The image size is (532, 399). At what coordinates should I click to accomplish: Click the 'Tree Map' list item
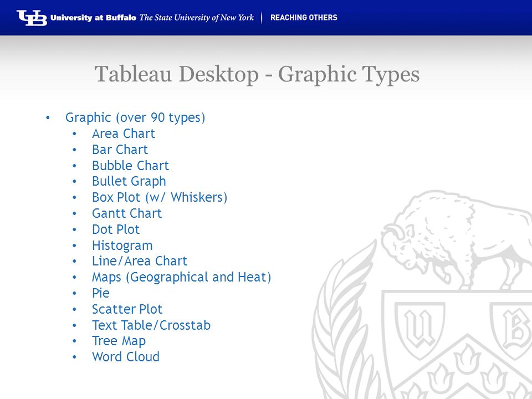(x=119, y=341)
